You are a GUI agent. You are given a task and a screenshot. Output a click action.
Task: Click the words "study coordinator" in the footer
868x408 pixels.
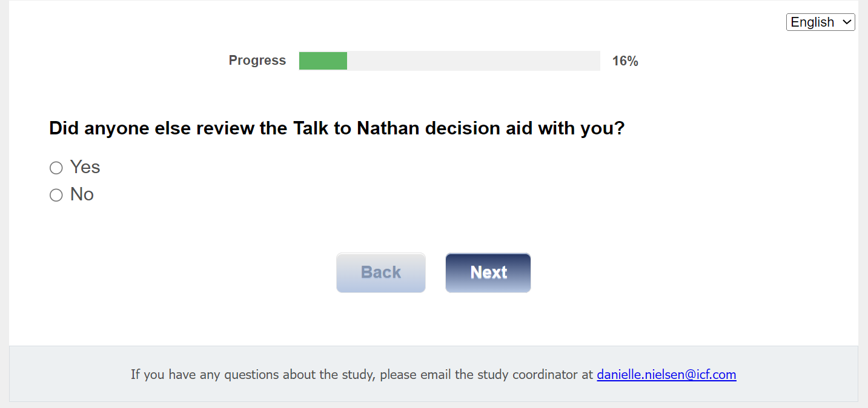[x=539, y=375]
